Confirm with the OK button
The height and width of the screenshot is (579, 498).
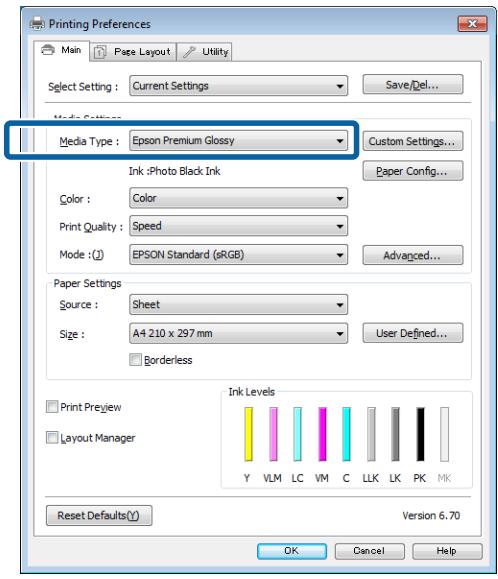pyautogui.click(x=292, y=551)
